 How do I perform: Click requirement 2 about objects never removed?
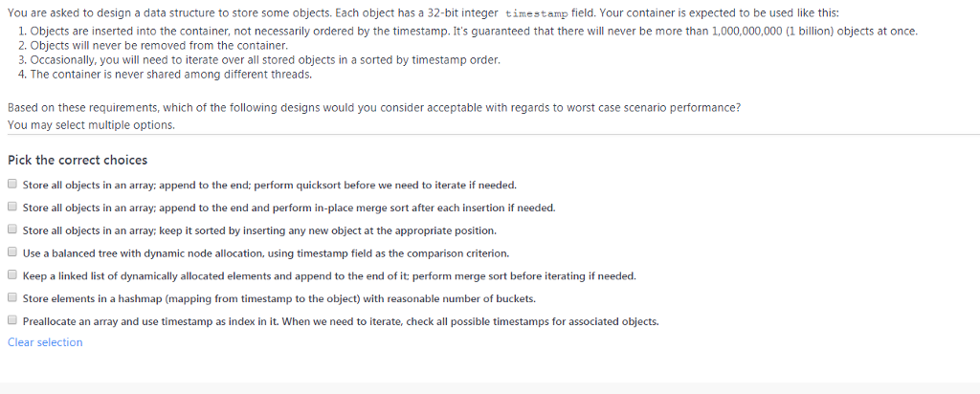(x=159, y=45)
